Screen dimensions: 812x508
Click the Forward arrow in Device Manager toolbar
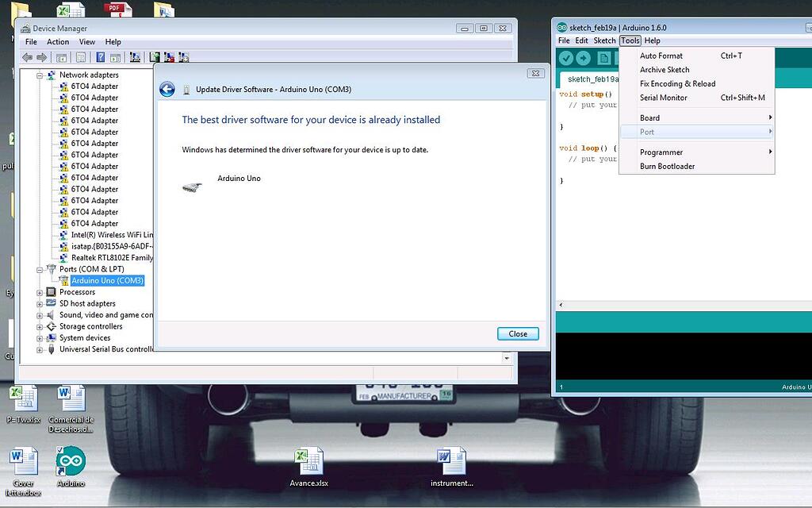click(41, 57)
